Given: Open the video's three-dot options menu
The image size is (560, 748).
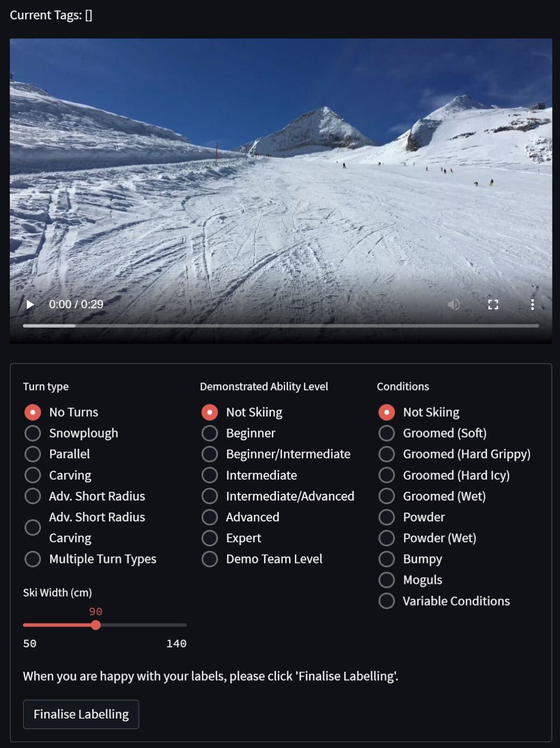Looking at the screenshot, I should pos(532,305).
